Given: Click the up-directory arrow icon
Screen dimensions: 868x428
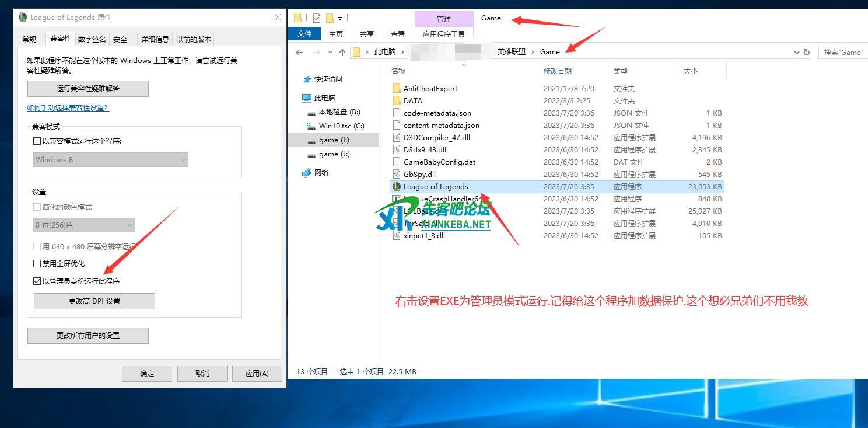Looking at the screenshot, I should 342,52.
